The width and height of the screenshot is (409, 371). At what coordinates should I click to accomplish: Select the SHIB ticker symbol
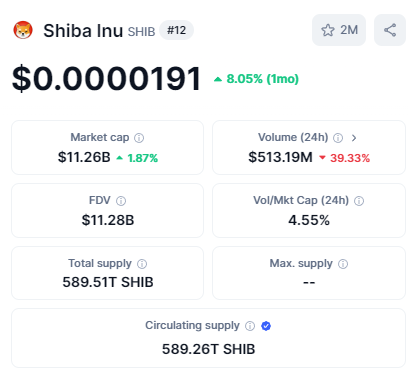pyautogui.click(x=141, y=32)
